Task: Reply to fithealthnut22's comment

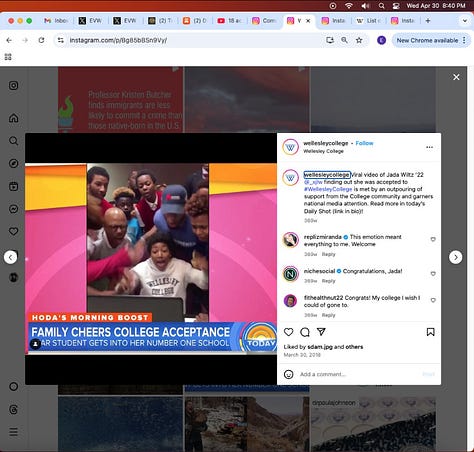Action: pyautogui.click(x=328, y=315)
